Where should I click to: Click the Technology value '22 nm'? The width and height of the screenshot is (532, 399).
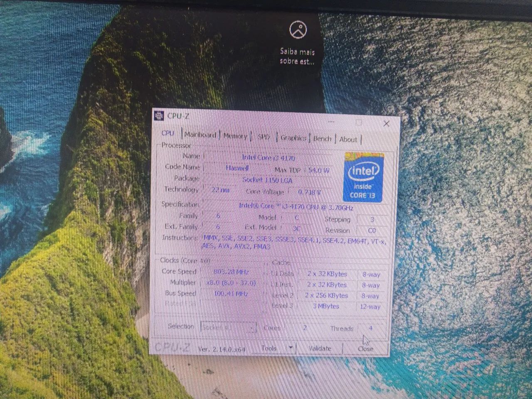click(221, 190)
